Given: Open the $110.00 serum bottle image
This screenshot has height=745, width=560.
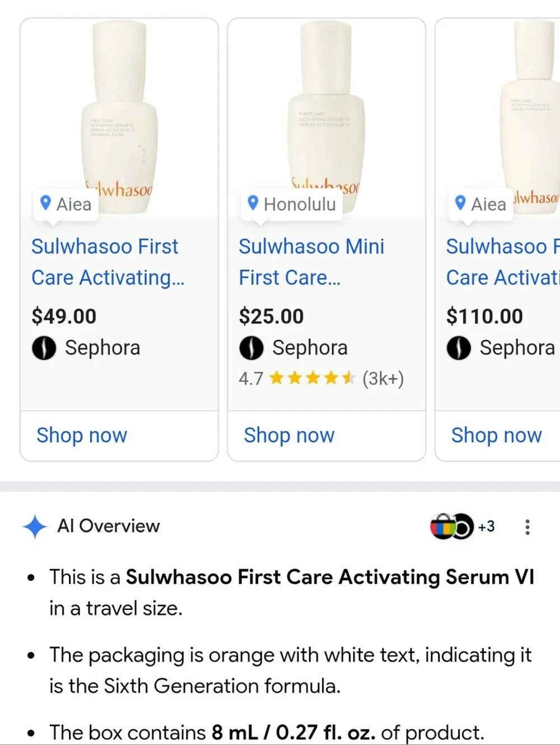Looking at the screenshot, I should pyautogui.click(x=498, y=117).
